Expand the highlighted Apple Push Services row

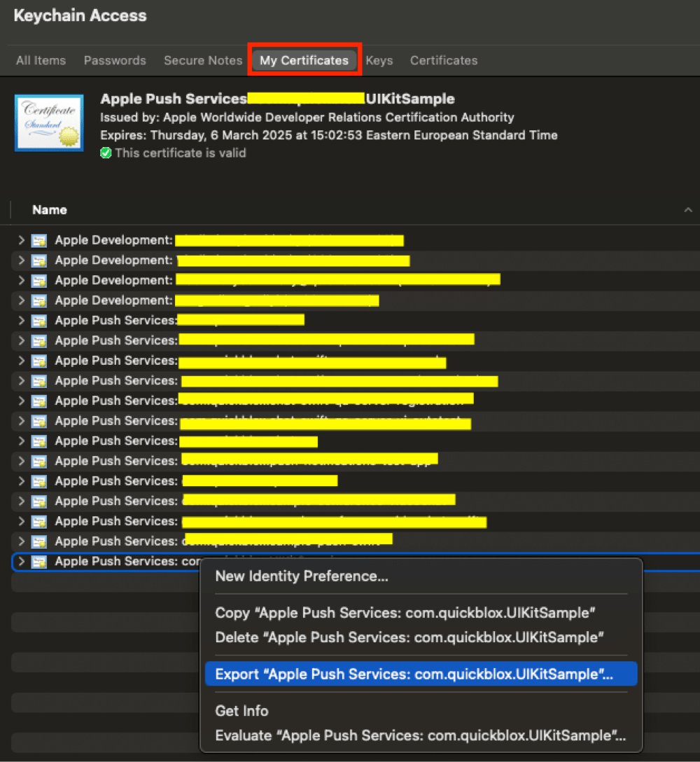[21, 561]
